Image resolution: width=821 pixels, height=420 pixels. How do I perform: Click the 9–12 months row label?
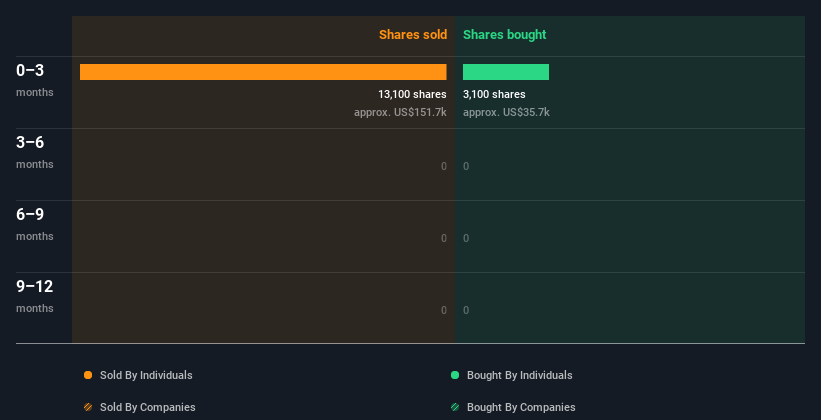(x=35, y=295)
